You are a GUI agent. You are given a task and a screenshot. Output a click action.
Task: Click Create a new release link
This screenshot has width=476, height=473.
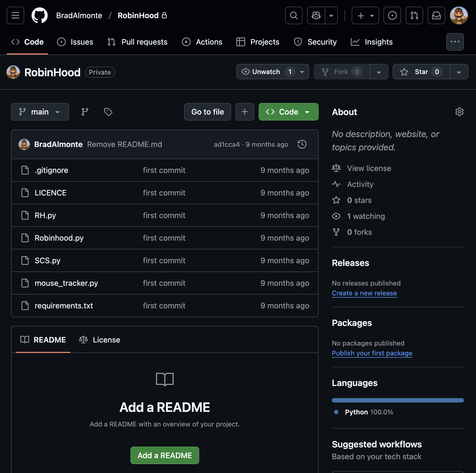364,293
